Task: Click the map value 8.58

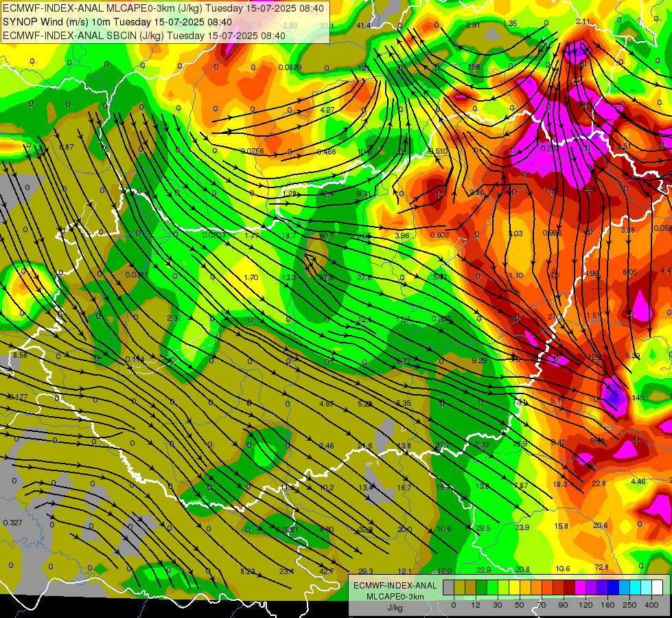Action: (20, 355)
